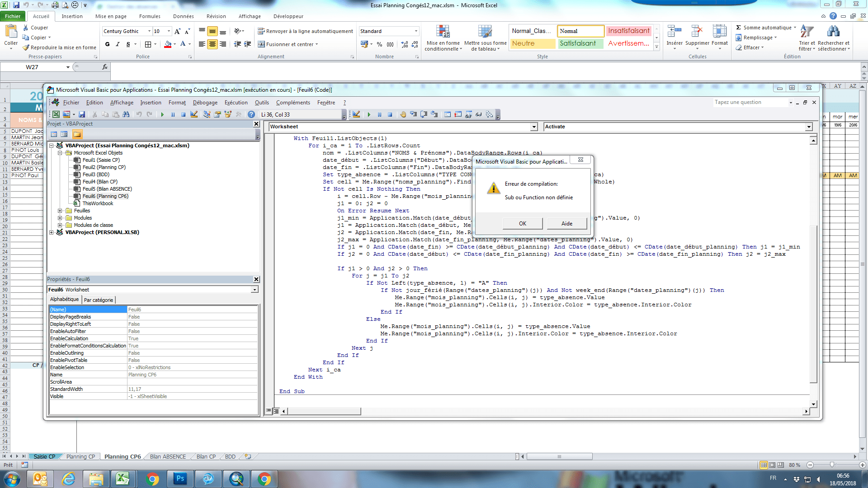The height and width of the screenshot is (488, 868).
Task: Click the Find binoculars icon in VBA toolbar
Action: pyautogui.click(x=126, y=114)
